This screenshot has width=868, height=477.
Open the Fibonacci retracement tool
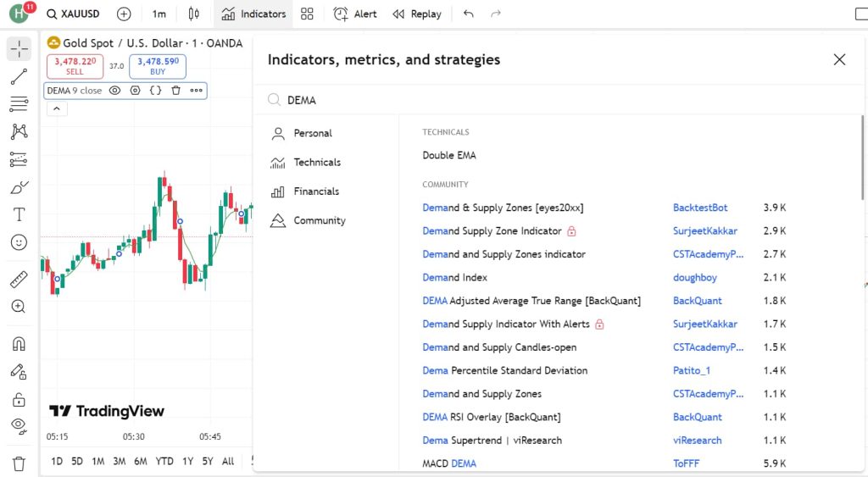coord(19,103)
